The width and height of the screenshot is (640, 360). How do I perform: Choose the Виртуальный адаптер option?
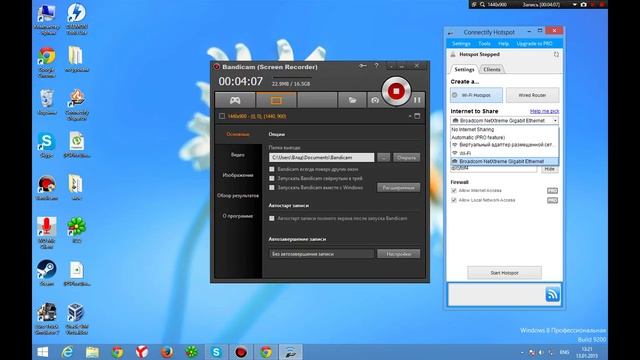pos(504,145)
